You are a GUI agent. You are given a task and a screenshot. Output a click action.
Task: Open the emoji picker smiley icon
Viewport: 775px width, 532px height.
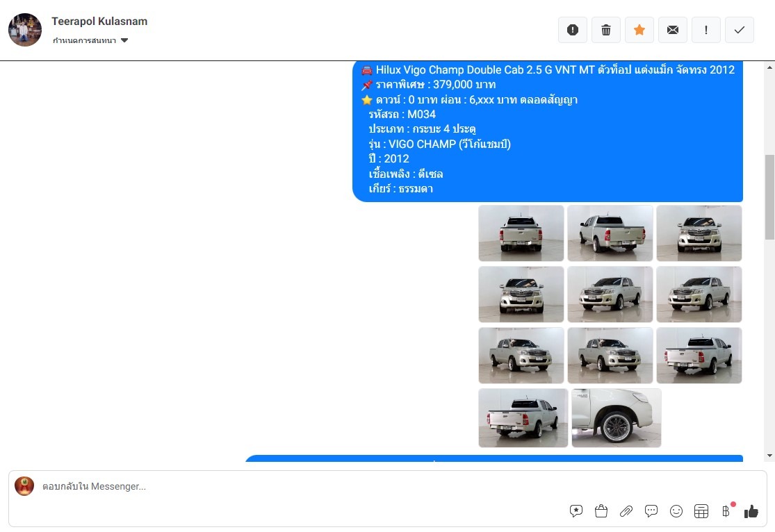(x=676, y=511)
